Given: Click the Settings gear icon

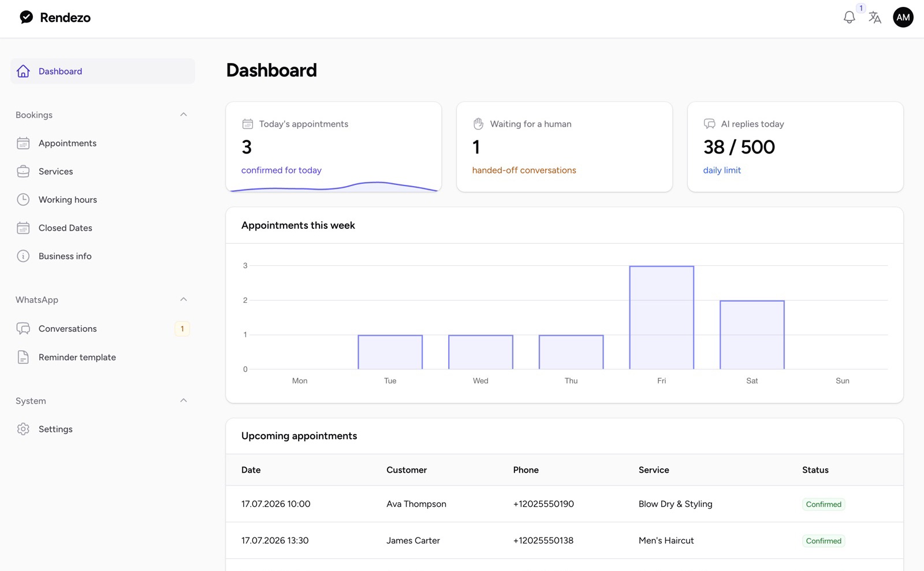Looking at the screenshot, I should 23,429.
